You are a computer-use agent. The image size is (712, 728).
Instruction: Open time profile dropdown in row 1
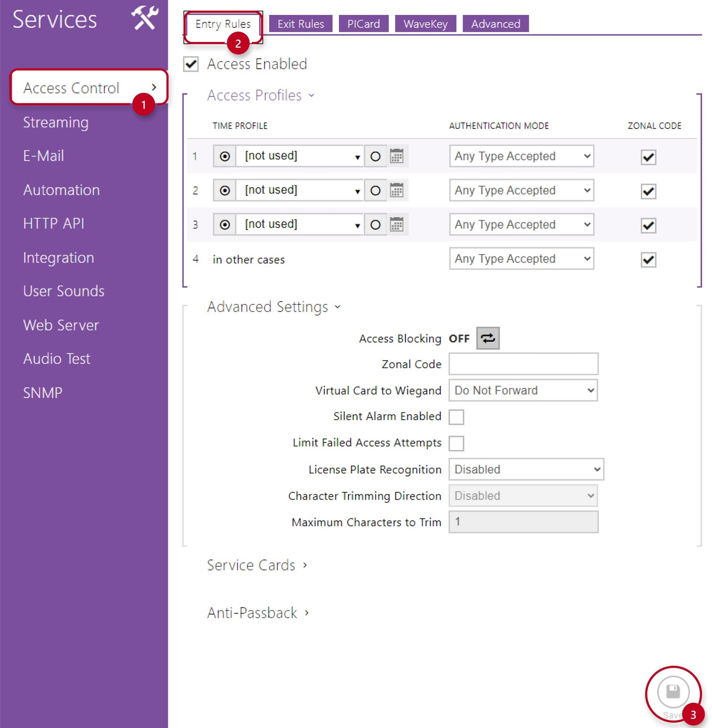click(x=300, y=156)
